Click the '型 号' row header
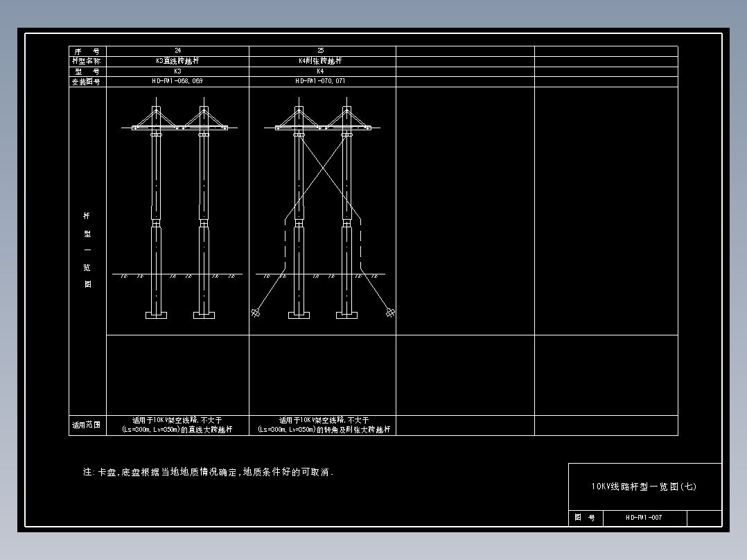Screen dimensions: 747x560 point(87,71)
